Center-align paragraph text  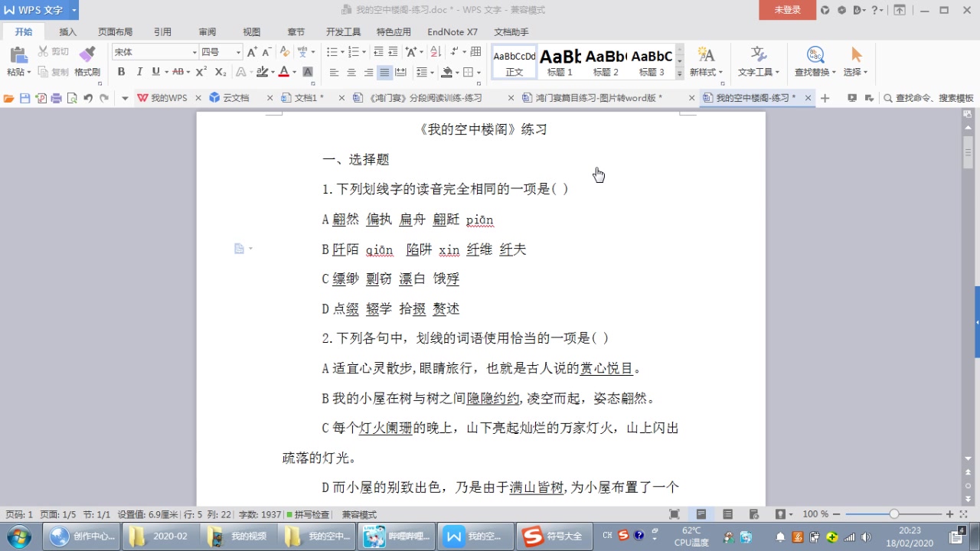(x=351, y=72)
